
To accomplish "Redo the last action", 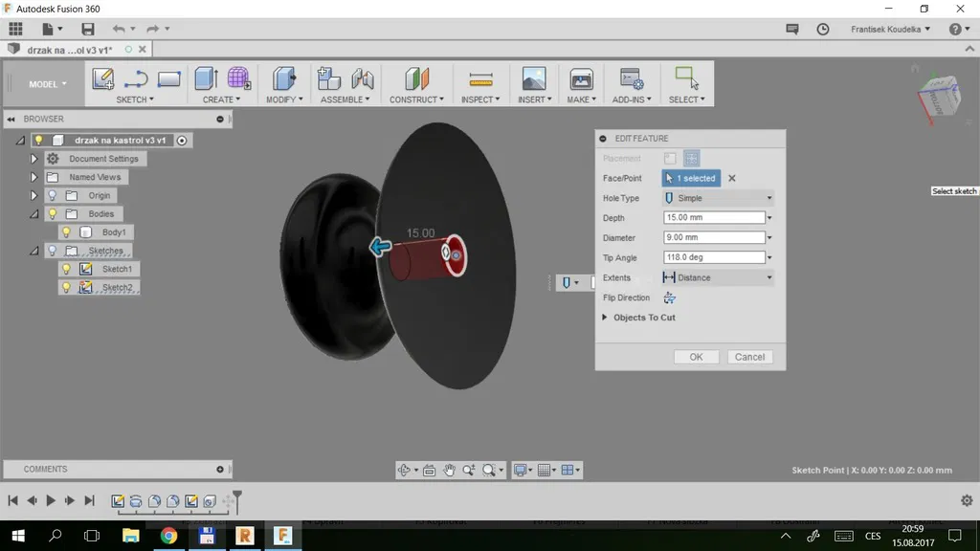I will (x=152, y=29).
